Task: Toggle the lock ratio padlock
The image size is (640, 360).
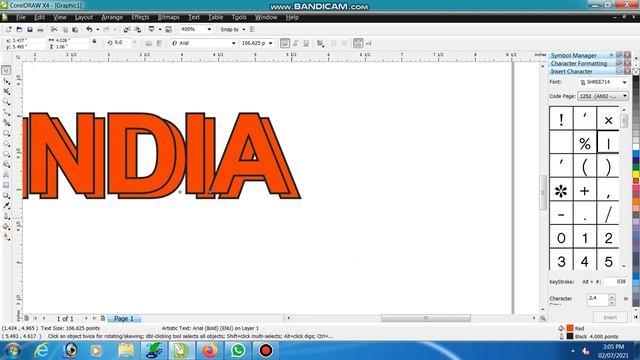Action: pyautogui.click(x=94, y=42)
